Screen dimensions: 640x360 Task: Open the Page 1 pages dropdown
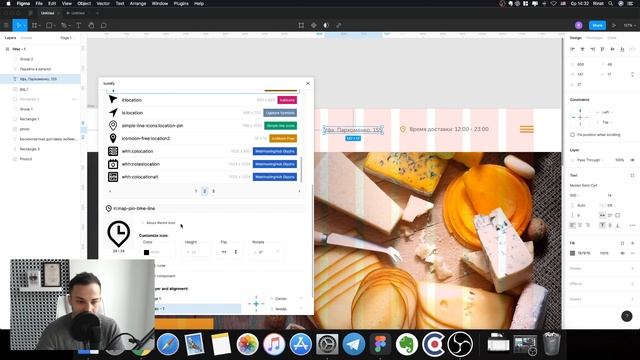pyautogui.click(x=68, y=38)
